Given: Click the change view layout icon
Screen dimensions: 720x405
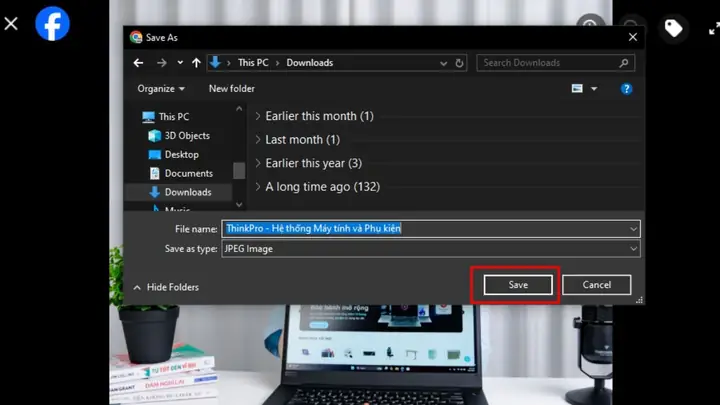Looking at the screenshot, I should [x=577, y=88].
